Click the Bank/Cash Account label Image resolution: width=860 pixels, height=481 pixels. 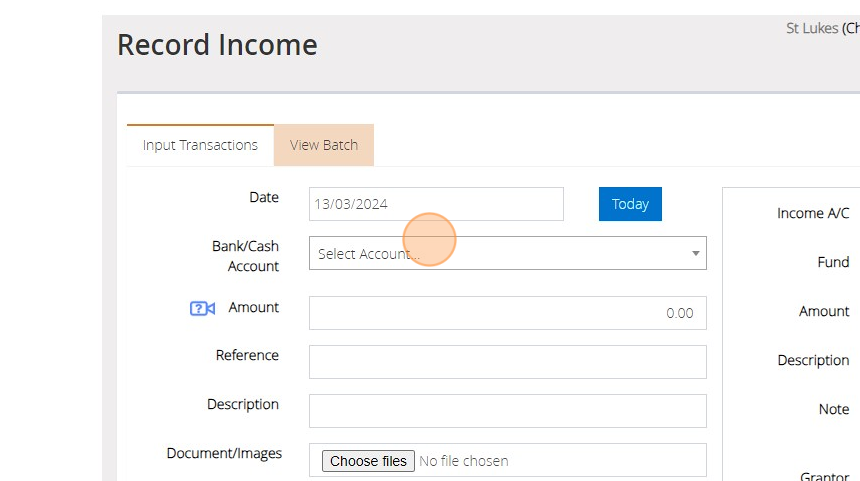point(245,256)
